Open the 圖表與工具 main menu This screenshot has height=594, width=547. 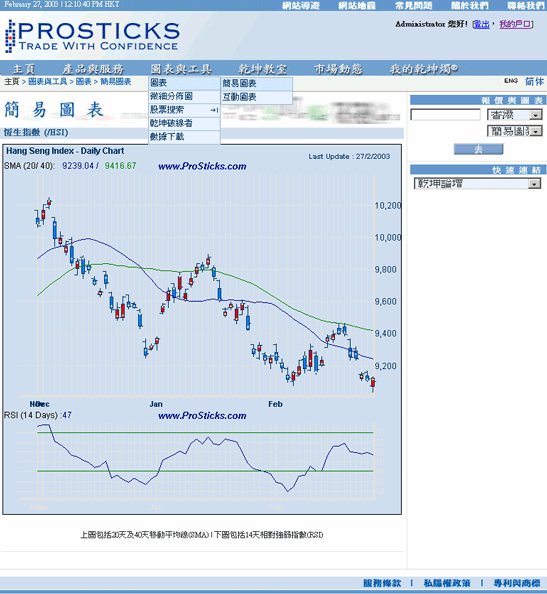click(x=181, y=69)
